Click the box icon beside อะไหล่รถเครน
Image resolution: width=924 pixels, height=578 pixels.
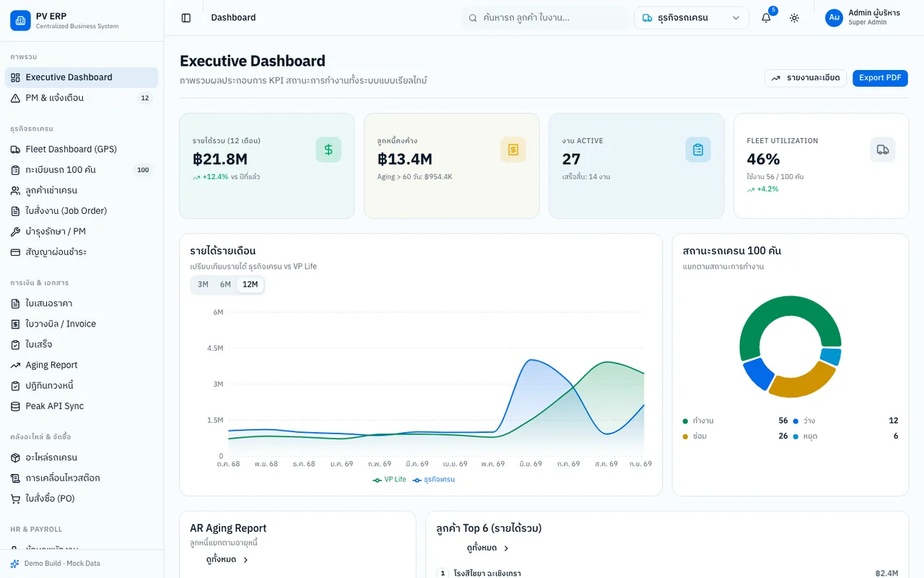click(15, 458)
